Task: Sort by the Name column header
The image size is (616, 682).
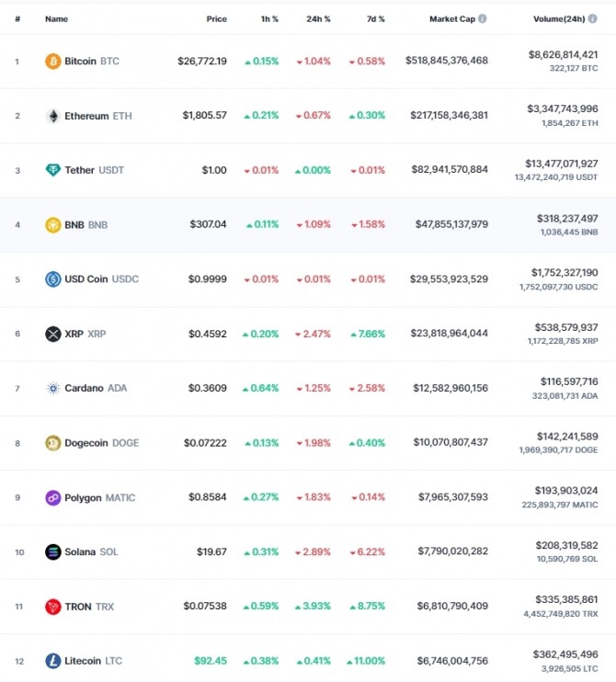Action: pos(57,19)
